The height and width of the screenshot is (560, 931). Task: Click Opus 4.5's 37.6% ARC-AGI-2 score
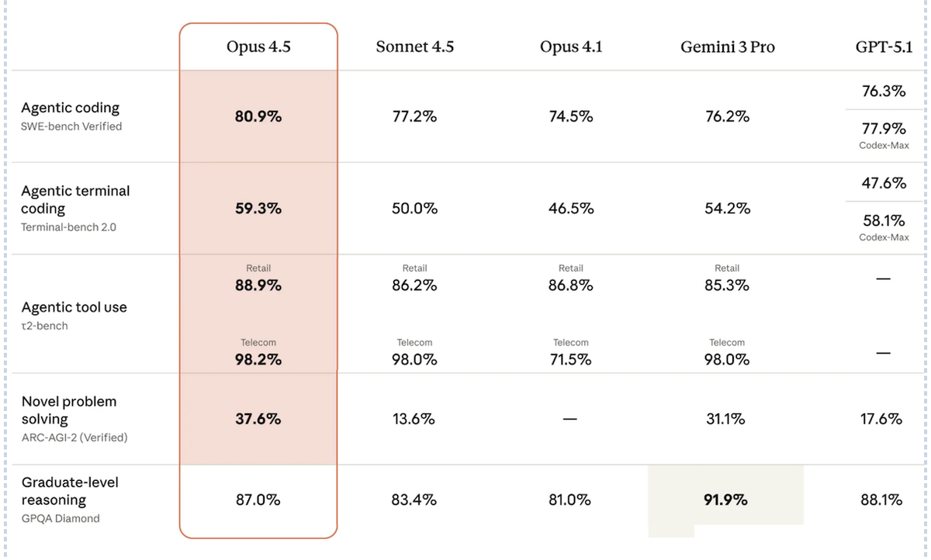click(258, 419)
